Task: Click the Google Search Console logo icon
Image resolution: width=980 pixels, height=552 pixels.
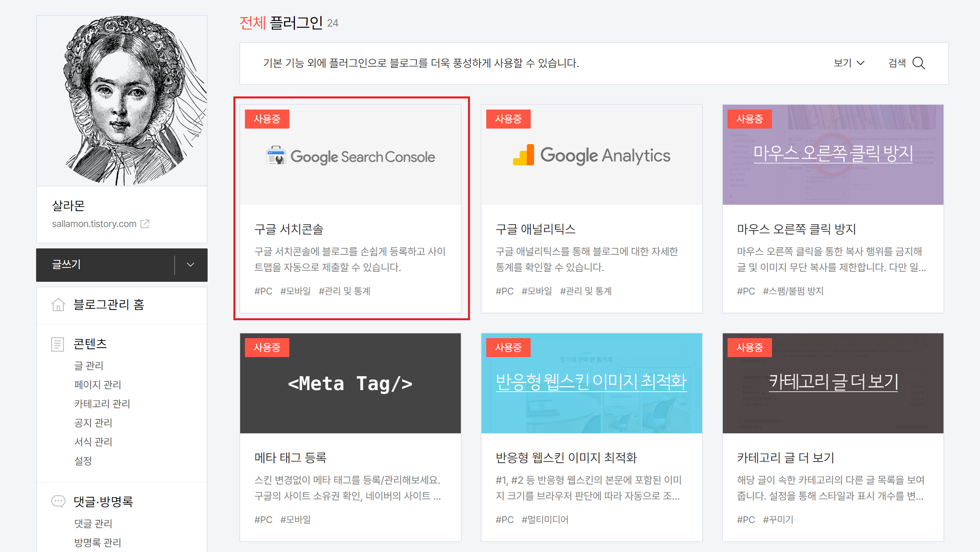Action: click(276, 156)
